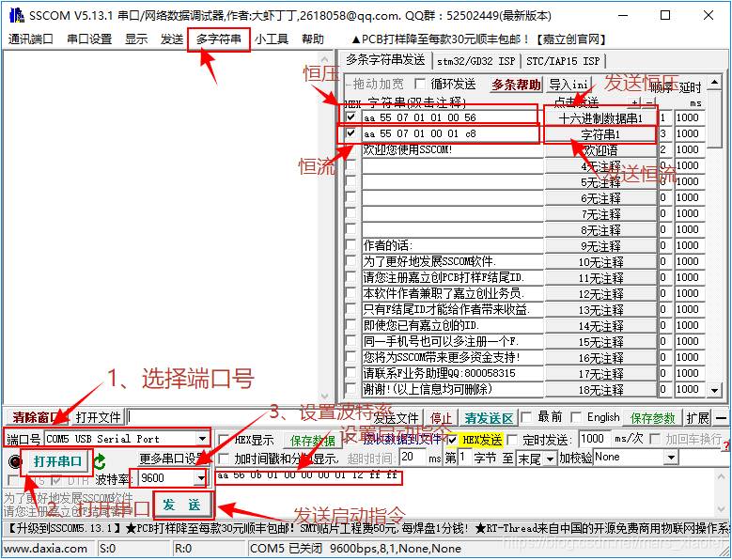
Task: Switch to the stm32/GD32 ISP tab
Action: pos(475,61)
